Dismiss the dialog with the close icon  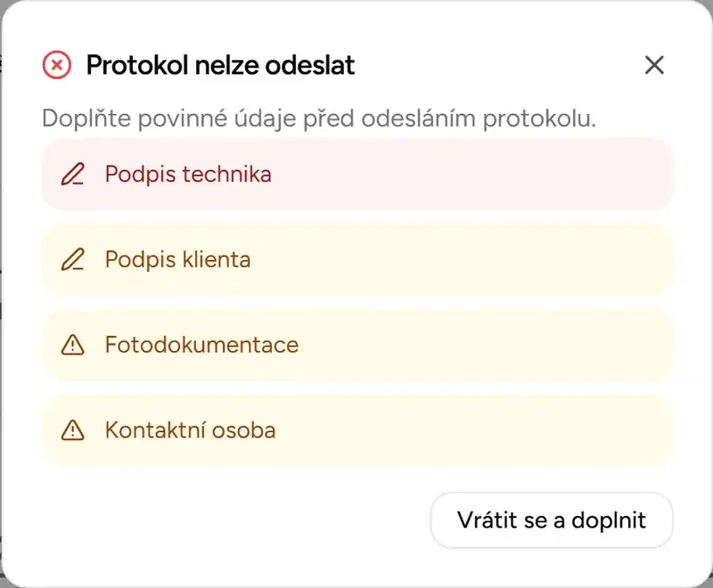[655, 65]
